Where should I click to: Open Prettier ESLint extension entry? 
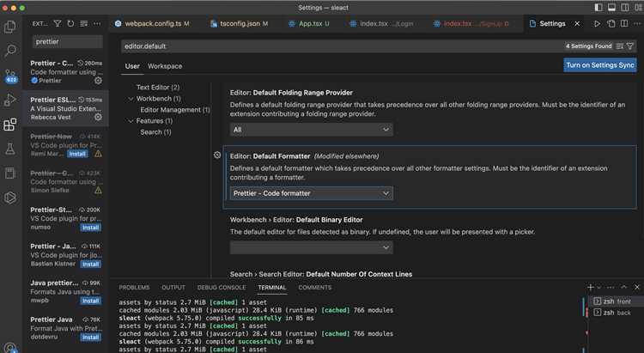[66, 108]
